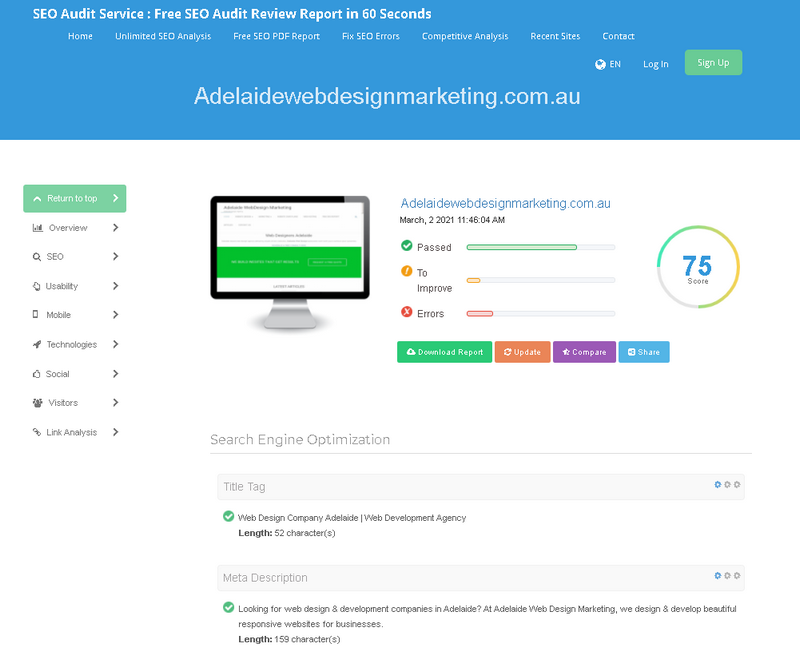Expand the Social section chevron
Image resolution: width=800 pixels, height=648 pixels.
[116, 373]
